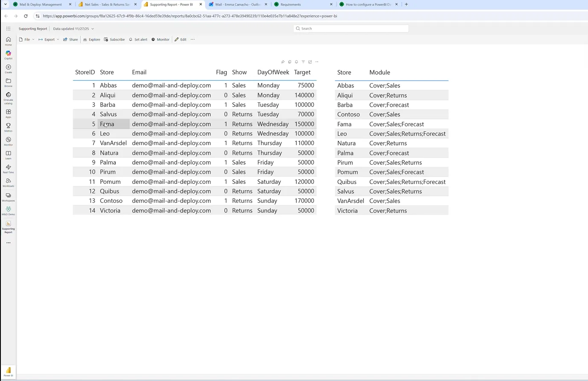Reload the page in the browser
Image resolution: width=588 pixels, height=381 pixels.
26,16
